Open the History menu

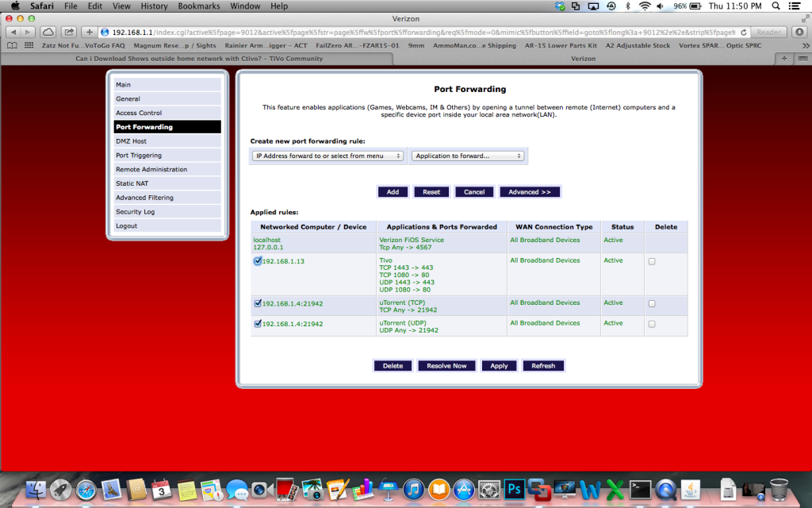point(155,6)
